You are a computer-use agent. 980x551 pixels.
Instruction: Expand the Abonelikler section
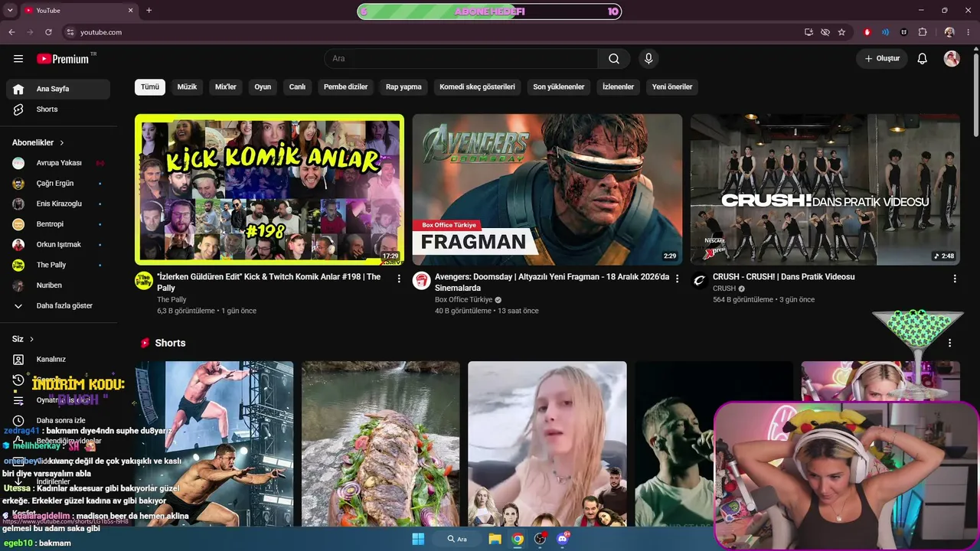(x=38, y=142)
